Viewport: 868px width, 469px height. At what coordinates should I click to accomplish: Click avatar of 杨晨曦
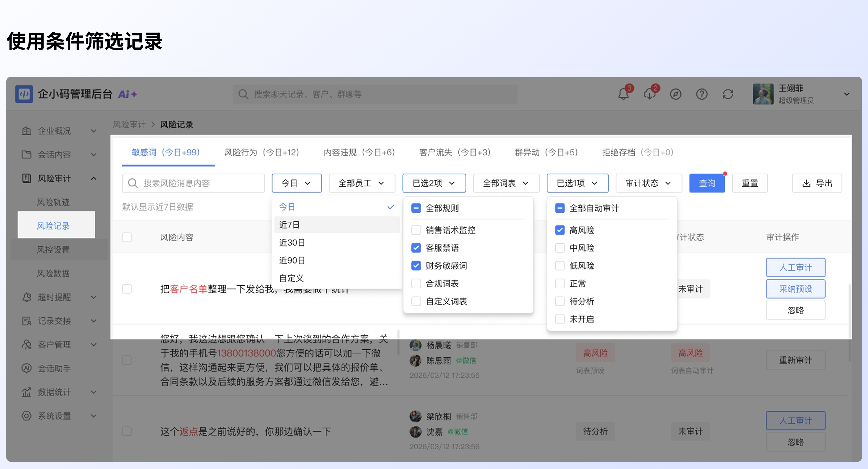pyautogui.click(x=415, y=345)
